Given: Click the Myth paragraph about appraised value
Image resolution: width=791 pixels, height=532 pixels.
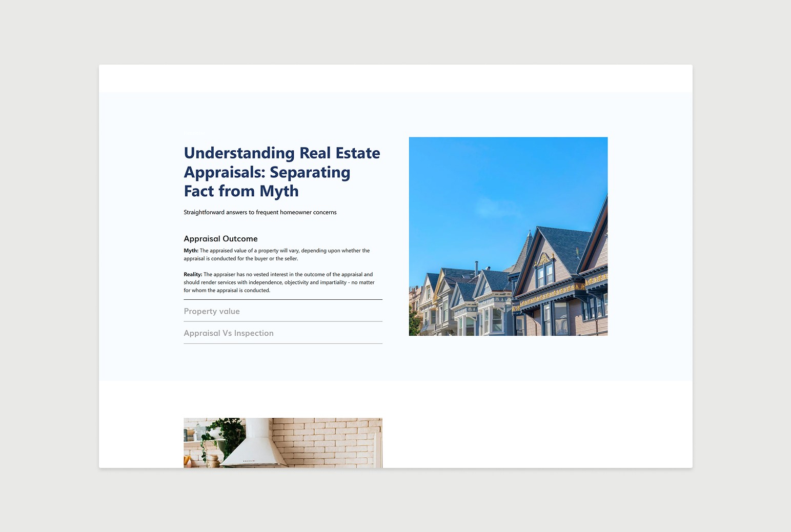Looking at the screenshot, I should coord(277,254).
